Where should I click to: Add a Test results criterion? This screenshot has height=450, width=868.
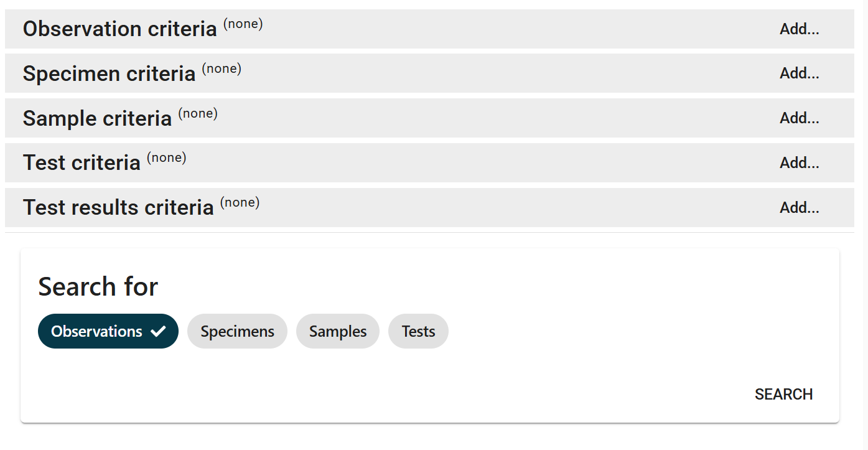point(799,207)
